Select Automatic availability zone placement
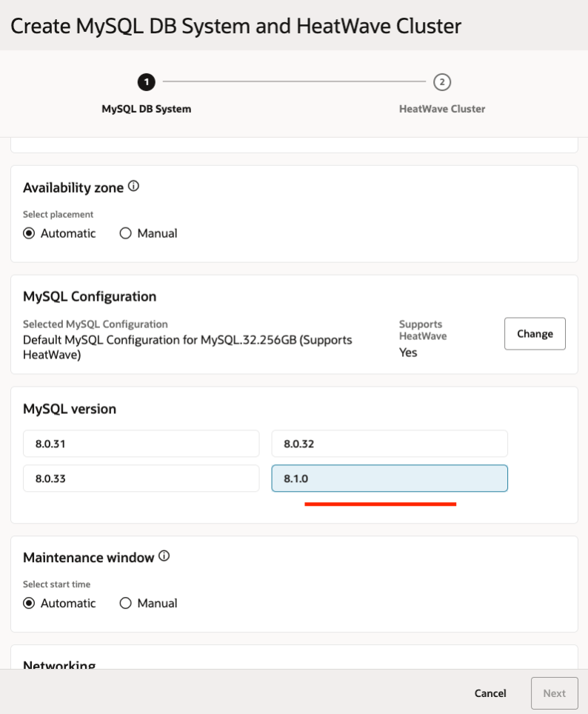 pyautogui.click(x=29, y=233)
